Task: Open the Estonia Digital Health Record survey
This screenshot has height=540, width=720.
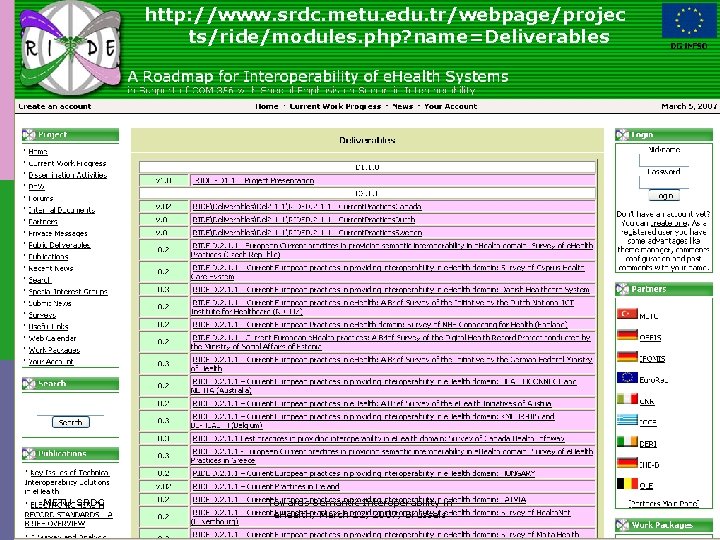Action: (391, 342)
